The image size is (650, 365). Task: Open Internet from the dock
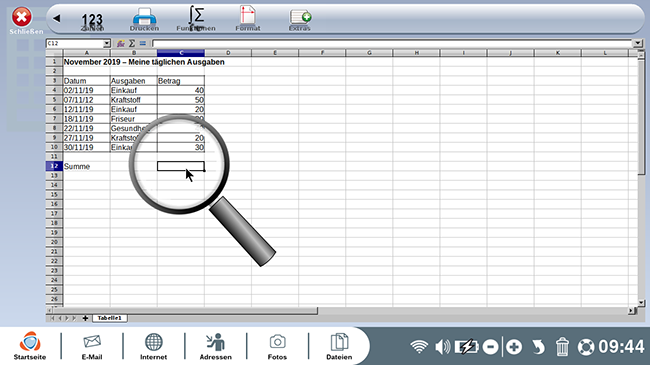(x=153, y=346)
